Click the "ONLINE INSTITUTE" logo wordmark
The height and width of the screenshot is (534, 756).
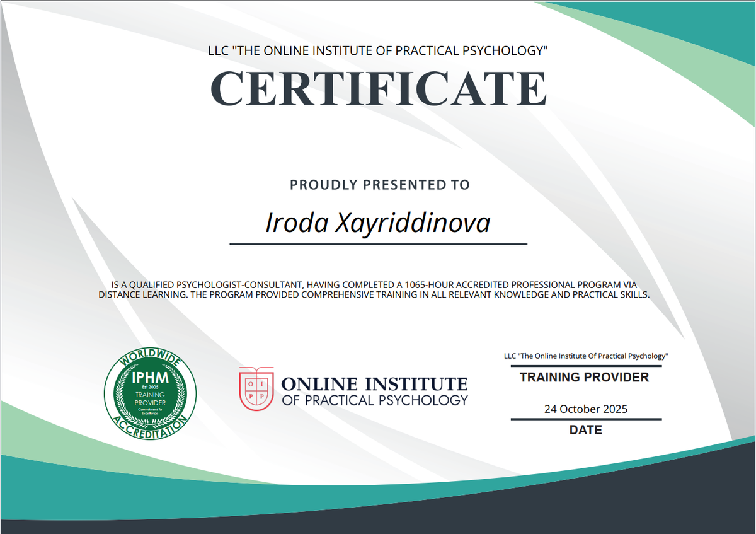[375, 383]
